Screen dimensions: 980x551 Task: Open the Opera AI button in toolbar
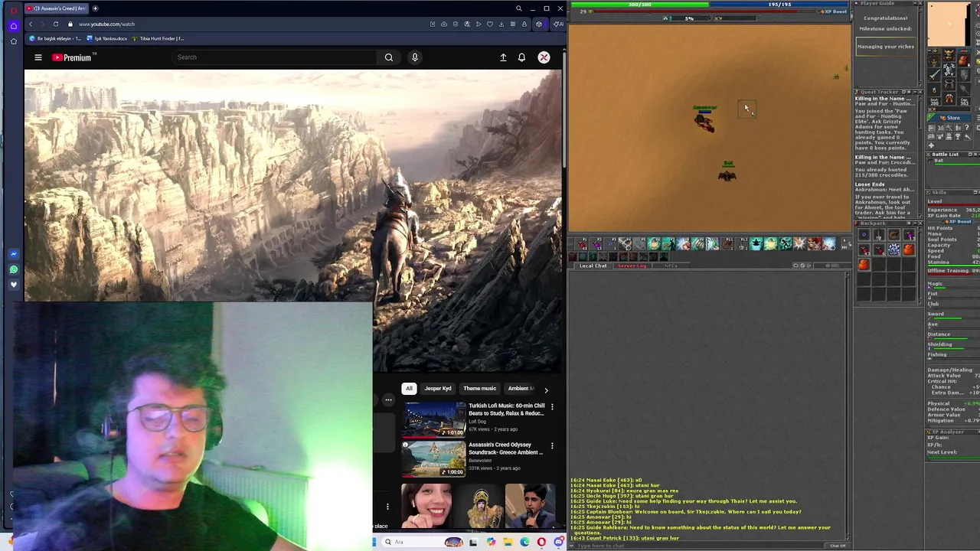(x=559, y=24)
